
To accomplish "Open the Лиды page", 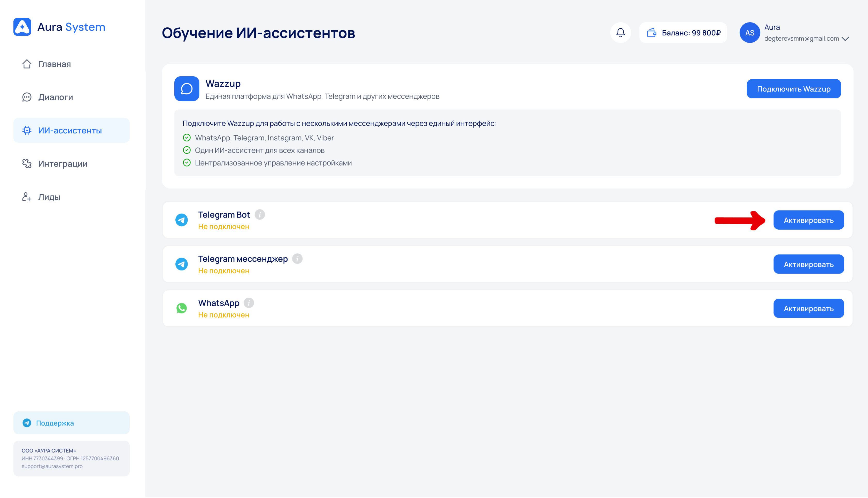I will (x=49, y=197).
